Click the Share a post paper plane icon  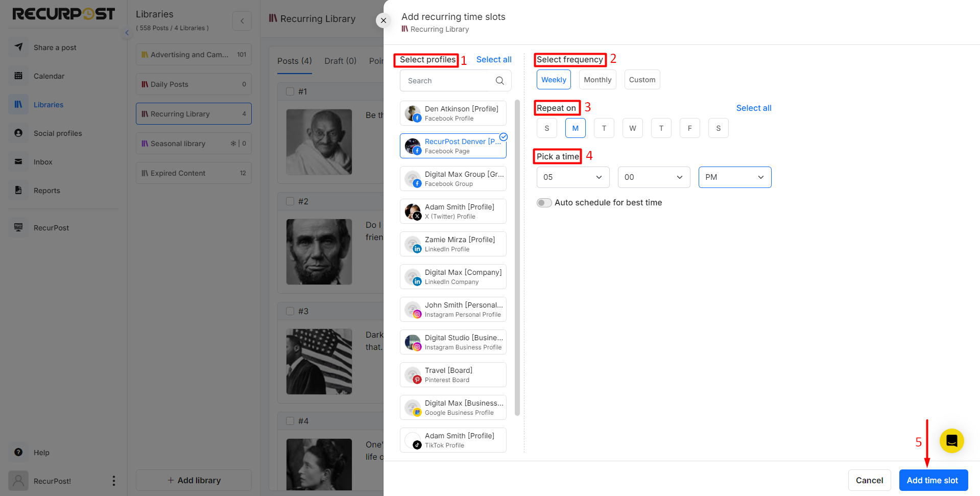pos(18,47)
